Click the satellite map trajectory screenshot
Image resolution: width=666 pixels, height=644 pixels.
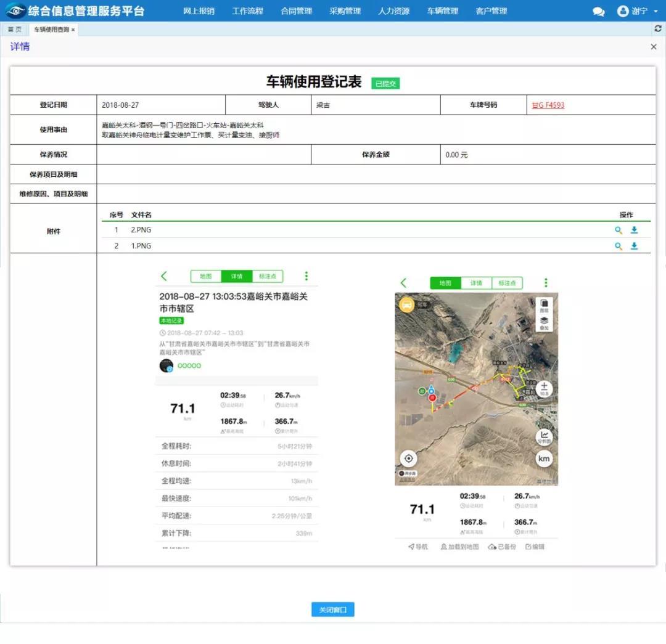[x=476, y=388]
